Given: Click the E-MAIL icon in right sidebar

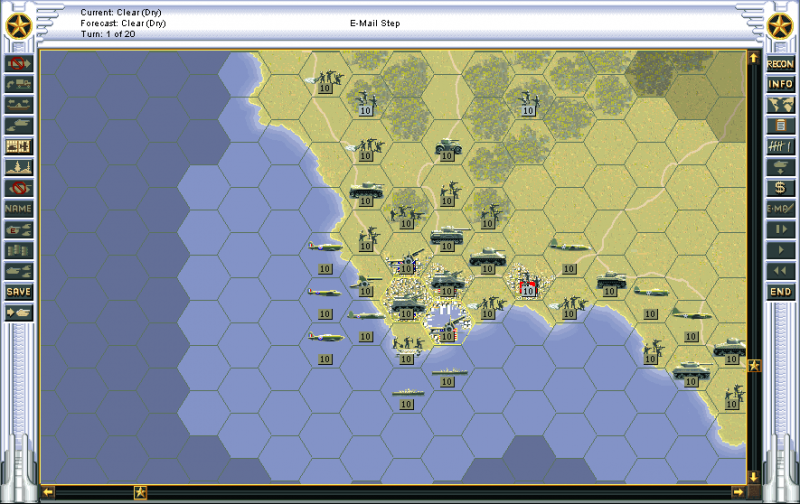Looking at the screenshot, I should (780, 208).
